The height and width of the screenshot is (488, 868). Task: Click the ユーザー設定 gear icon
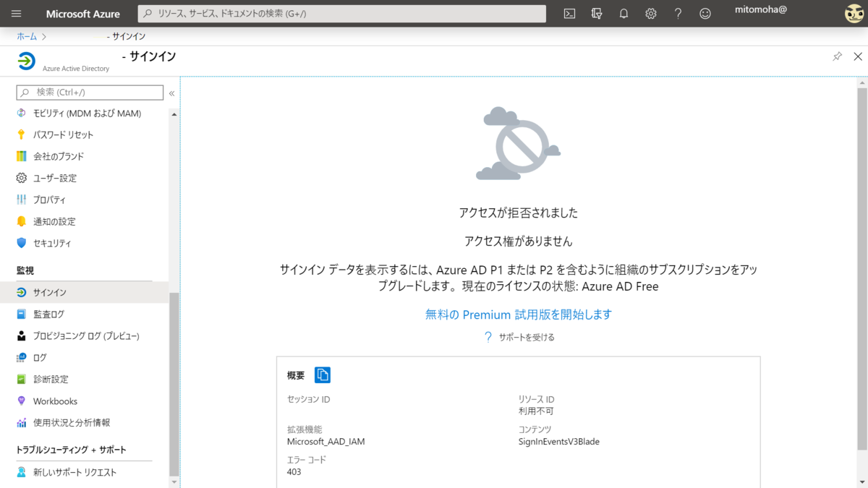22,178
